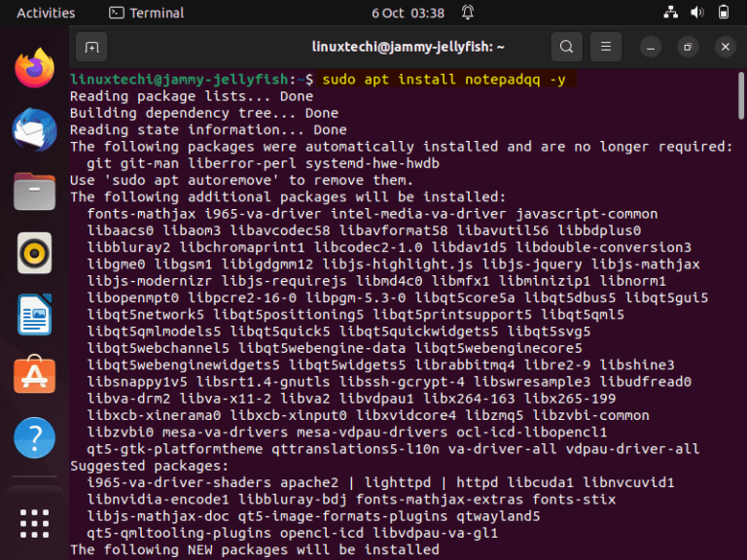Screen dimensions: 747x560
Task: Click 'fonts-mathjax-extras' suggested package
Action: (440, 499)
